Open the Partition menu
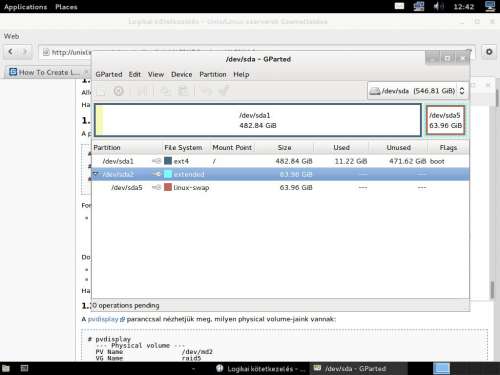This screenshot has width=500, height=375. 213,74
